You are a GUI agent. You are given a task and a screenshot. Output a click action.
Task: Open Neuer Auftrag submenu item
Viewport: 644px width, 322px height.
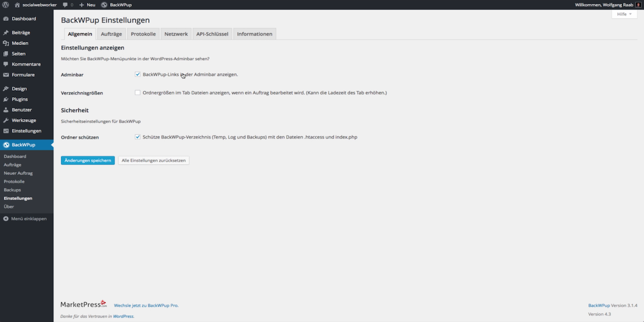coord(18,173)
